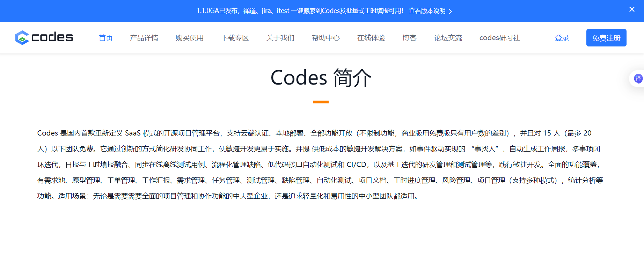Click the Codes logo
644x255 pixels.
pyautogui.click(x=44, y=37)
